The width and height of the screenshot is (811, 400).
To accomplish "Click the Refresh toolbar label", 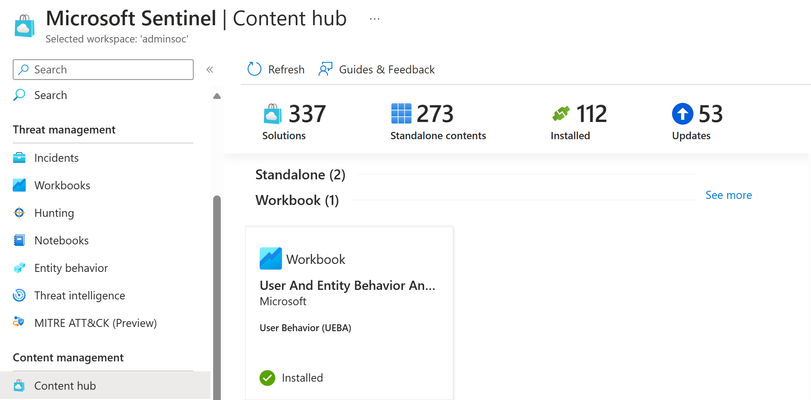I will 286,69.
